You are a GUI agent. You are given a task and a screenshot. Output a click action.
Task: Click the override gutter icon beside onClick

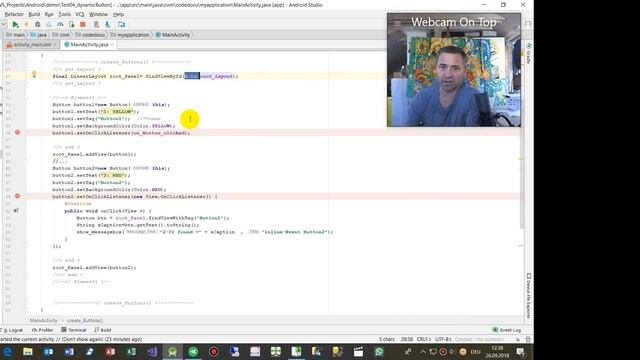16,211
